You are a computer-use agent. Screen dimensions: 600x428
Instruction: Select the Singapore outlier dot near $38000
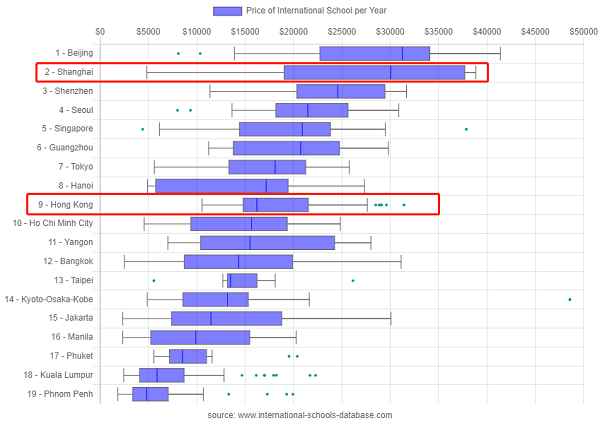[x=466, y=129]
